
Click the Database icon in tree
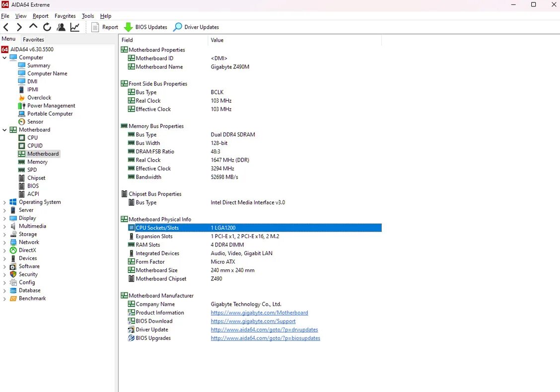13,290
